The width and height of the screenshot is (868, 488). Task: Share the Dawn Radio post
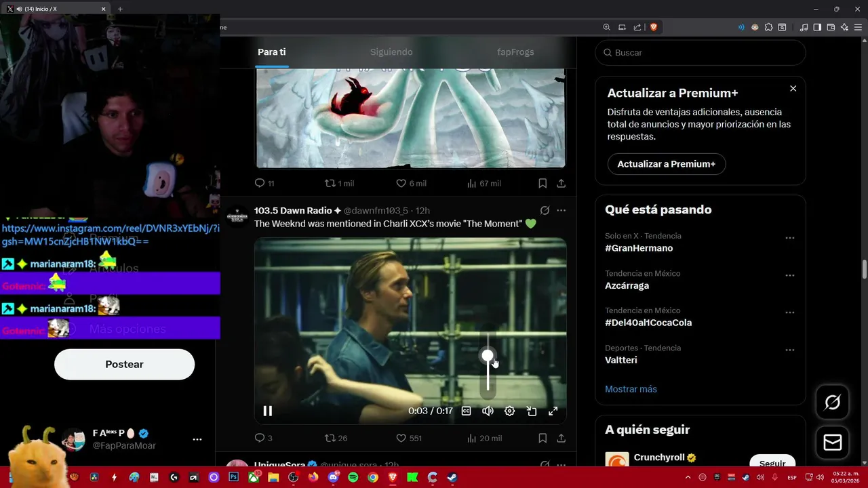(x=561, y=439)
